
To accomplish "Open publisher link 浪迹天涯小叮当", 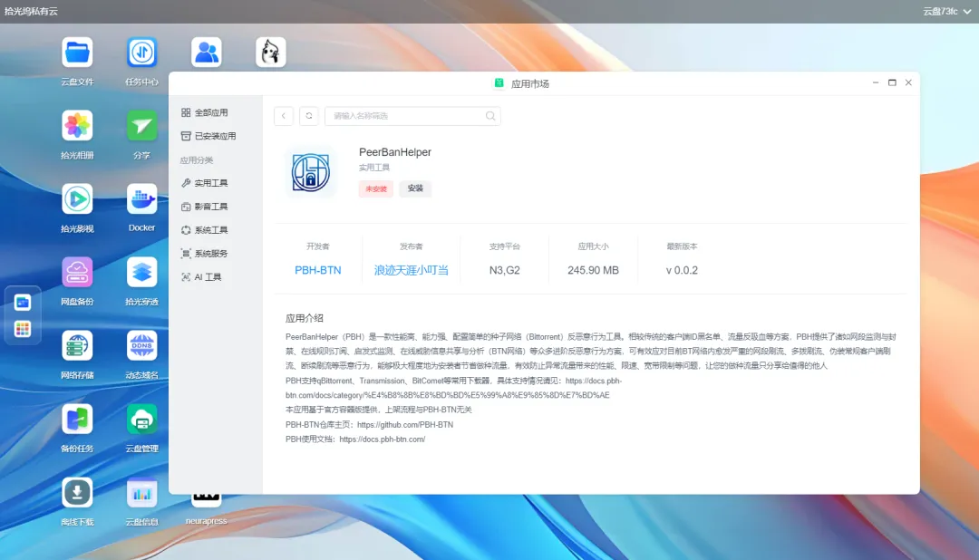I will (411, 270).
